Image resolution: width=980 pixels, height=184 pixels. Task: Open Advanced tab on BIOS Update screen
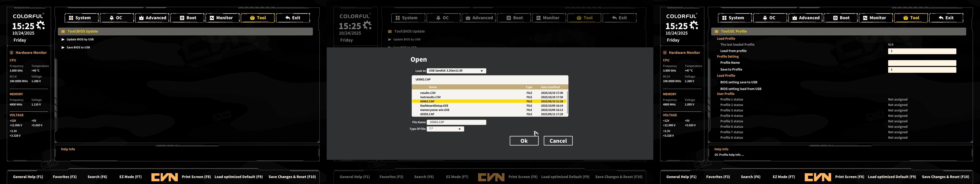click(x=152, y=18)
